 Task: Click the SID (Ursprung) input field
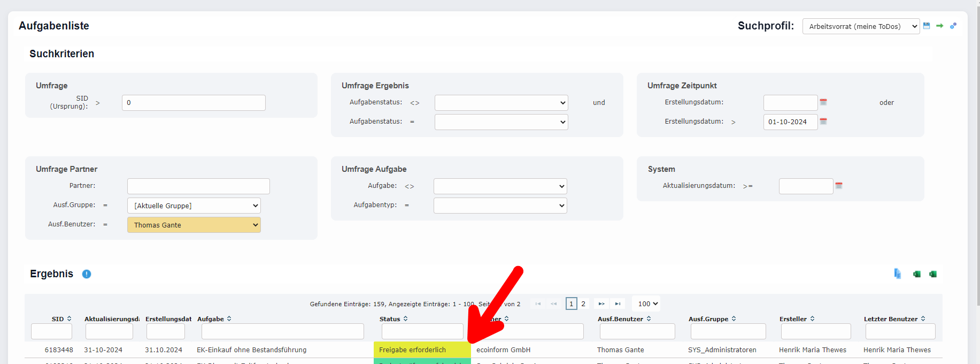click(x=194, y=103)
